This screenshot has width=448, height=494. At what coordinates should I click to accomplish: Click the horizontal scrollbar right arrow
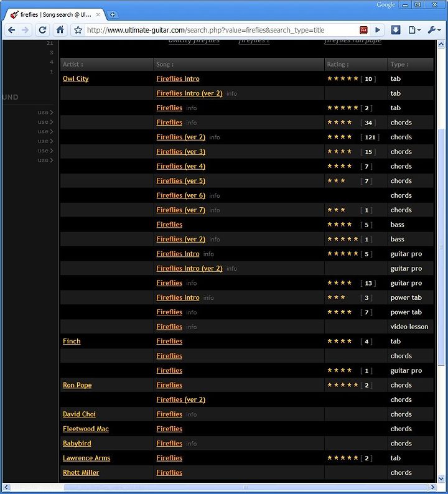coord(433,487)
